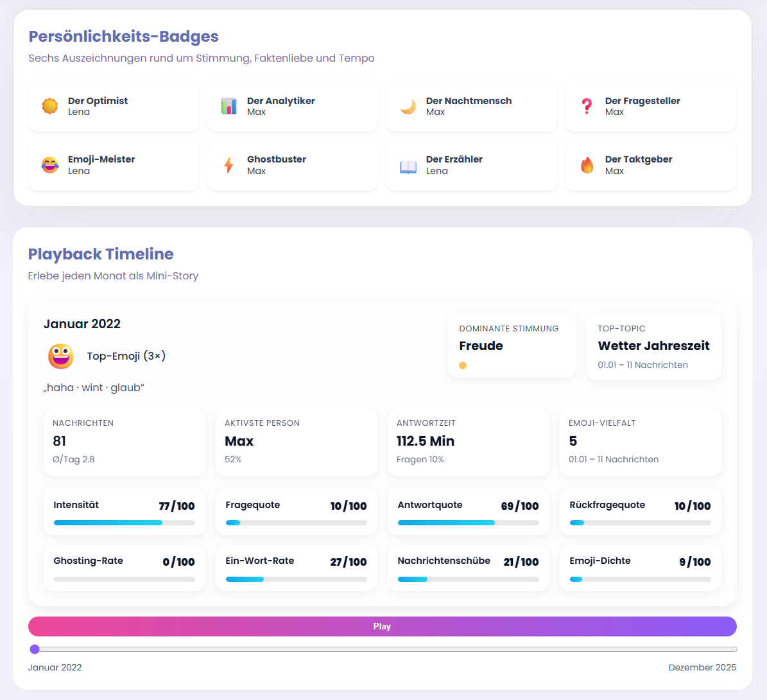The width and height of the screenshot is (767, 700).
Task: Click the Januar 2022 month title
Action: click(82, 324)
